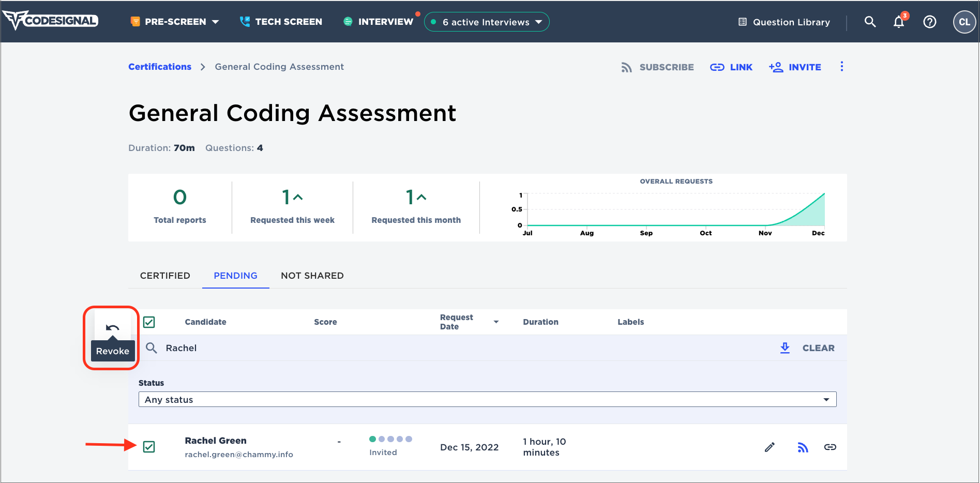Click rachel.green@chammy.info email text
980x483 pixels.
pyautogui.click(x=239, y=455)
